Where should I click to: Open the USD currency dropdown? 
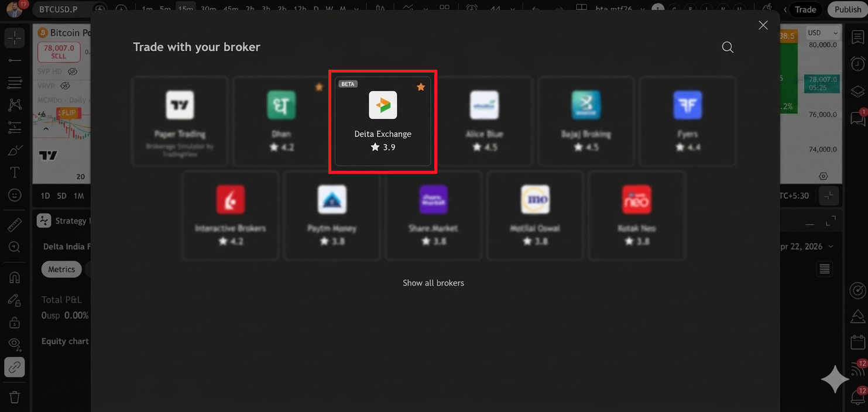823,33
